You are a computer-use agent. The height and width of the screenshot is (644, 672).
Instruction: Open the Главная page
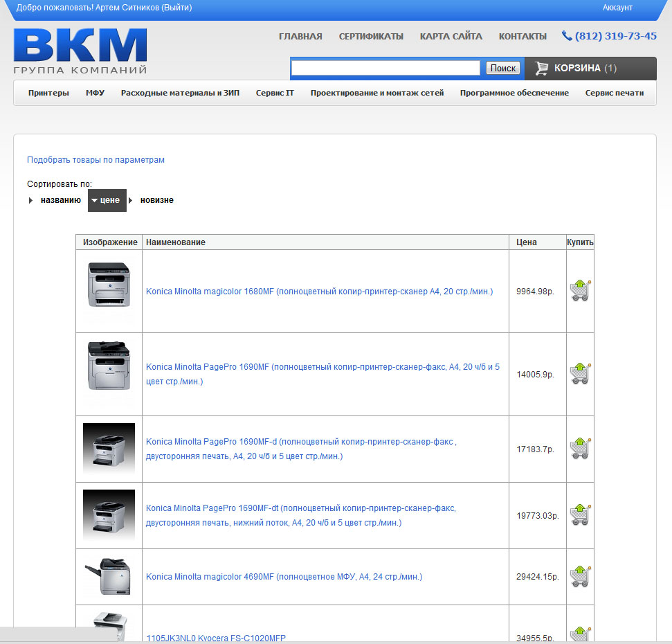[x=300, y=37]
